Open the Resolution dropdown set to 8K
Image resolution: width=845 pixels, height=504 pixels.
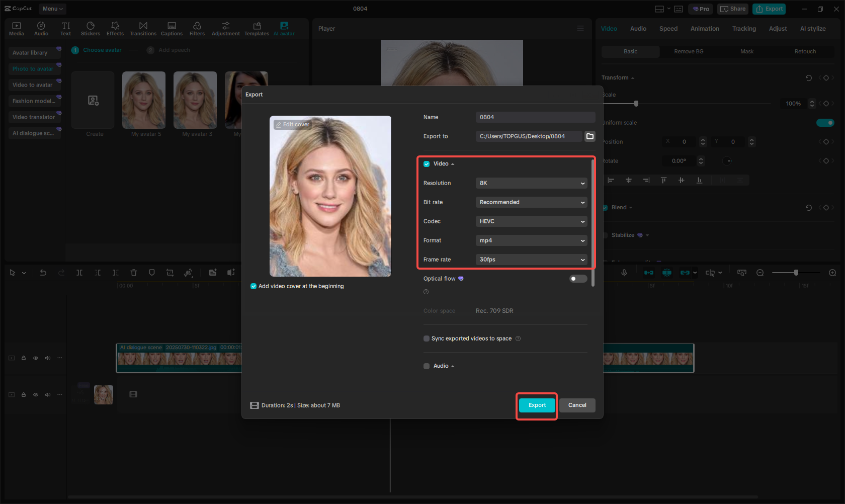pyautogui.click(x=531, y=183)
